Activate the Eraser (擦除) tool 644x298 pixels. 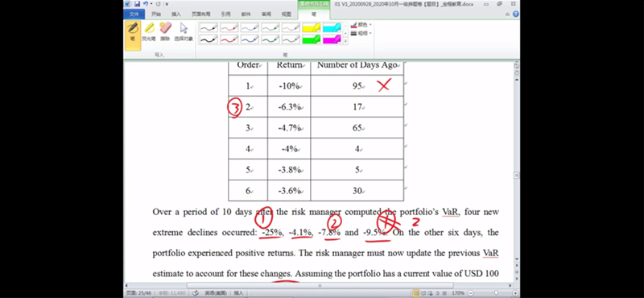click(165, 32)
